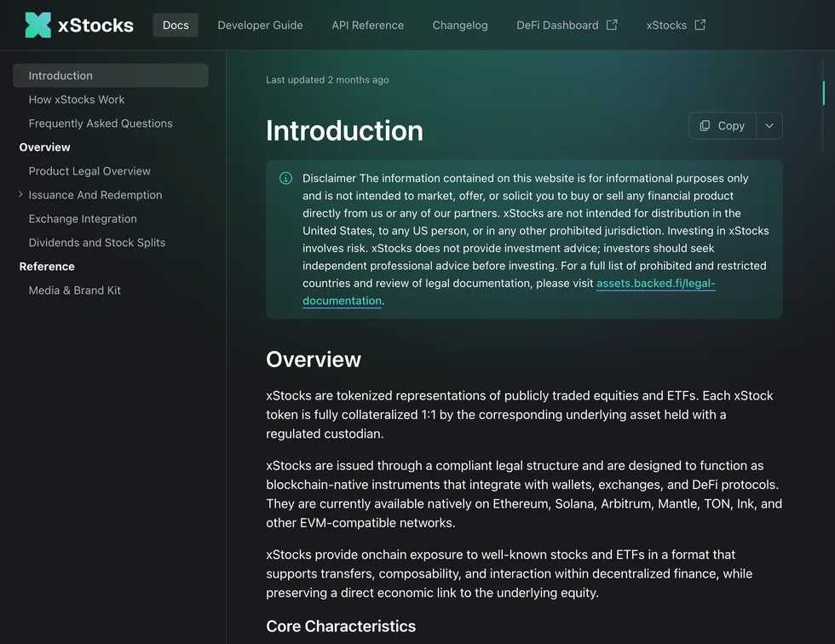The width and height of the screenshot is (835, 644).
Task: Click the Core Characteristics heading
Action: pos(341,626)
